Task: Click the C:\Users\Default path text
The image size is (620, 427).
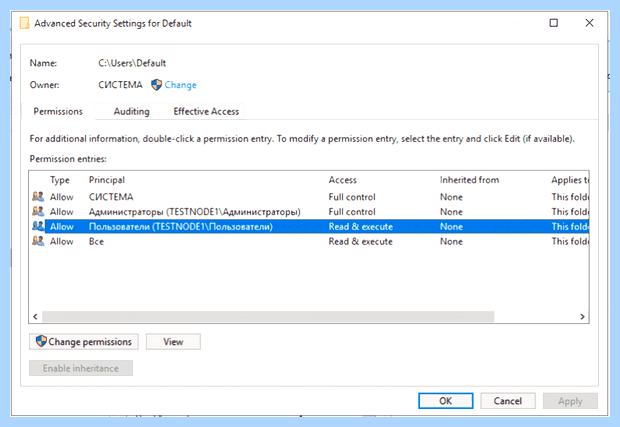Action: tap(132, 63)
